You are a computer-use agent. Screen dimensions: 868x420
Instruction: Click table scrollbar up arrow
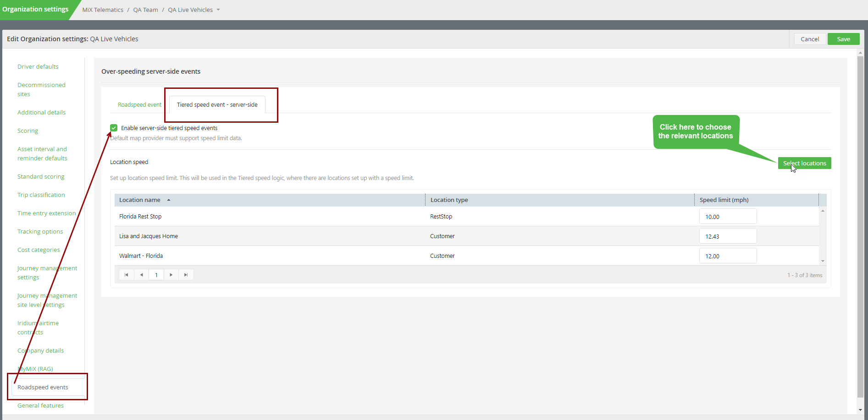pyautogui.click(x=823, y=211)
